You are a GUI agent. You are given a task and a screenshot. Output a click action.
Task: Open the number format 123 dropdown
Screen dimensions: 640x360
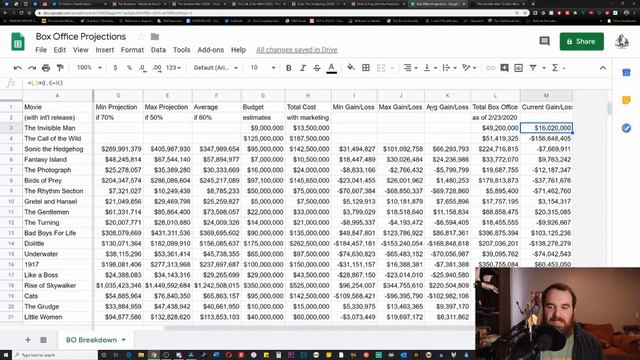[173, 68]
